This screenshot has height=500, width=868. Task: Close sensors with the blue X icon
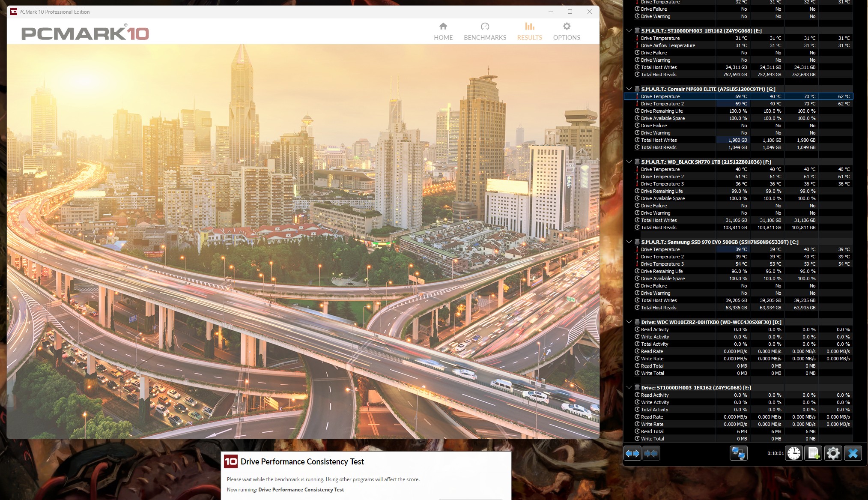pos(853,453)
